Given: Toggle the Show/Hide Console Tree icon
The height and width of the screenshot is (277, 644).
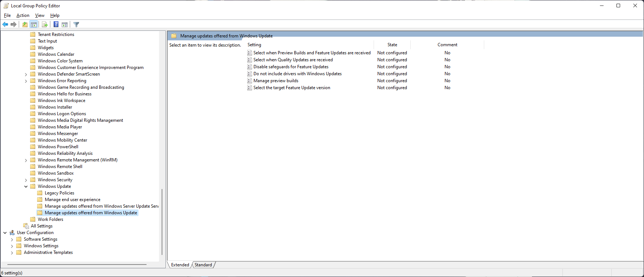Looking at the screenshot, I should point(34,25).
